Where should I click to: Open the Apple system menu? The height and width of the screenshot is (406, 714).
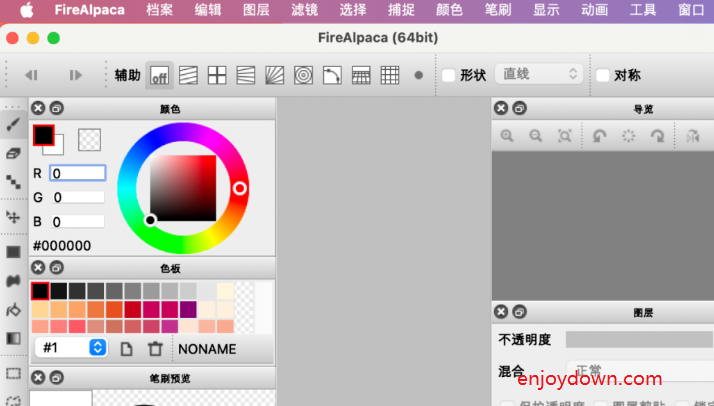(27, 10)
